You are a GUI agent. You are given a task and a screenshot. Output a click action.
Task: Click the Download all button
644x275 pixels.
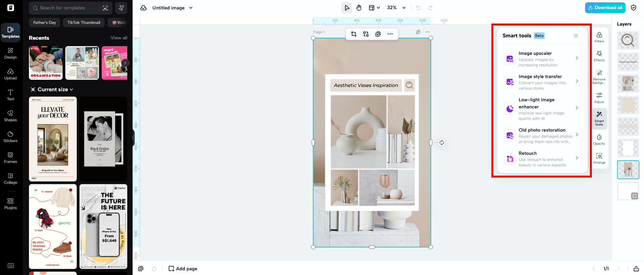click(605, 8)
